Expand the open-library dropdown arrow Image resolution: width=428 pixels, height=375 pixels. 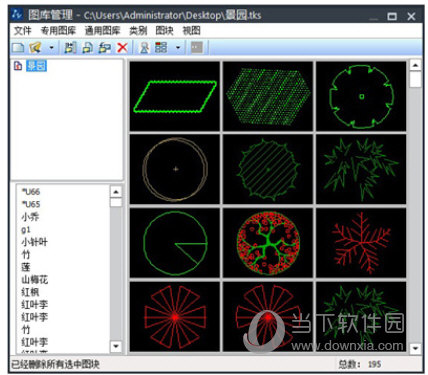pyautogui.click(x=51, y=48)
